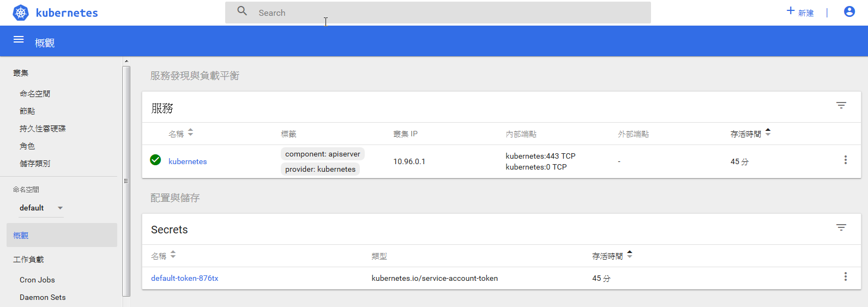Open Daemon Sets in sidebar
This screenshot has height=307, width=868.
43,297
